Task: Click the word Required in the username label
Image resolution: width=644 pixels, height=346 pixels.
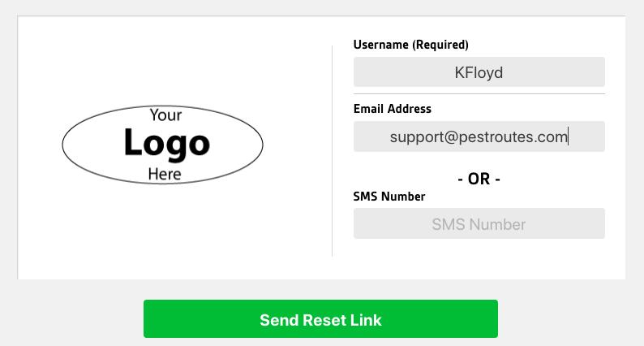Action: coord(440,45)
